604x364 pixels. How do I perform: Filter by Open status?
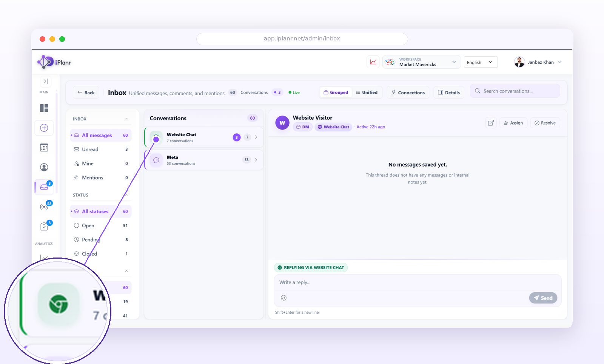(x=101, y=225)
